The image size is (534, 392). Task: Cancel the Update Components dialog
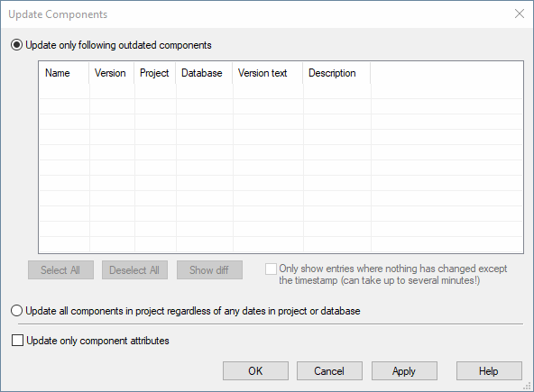point(329,371)
